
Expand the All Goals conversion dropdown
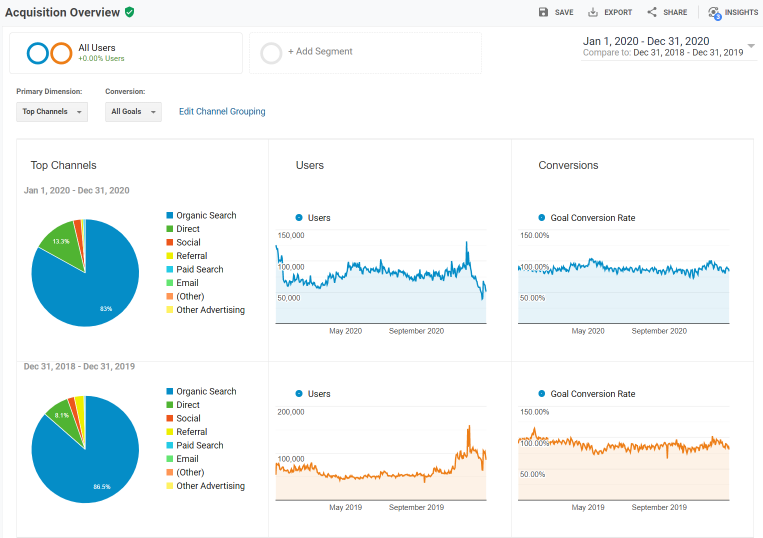coord(133,112)
